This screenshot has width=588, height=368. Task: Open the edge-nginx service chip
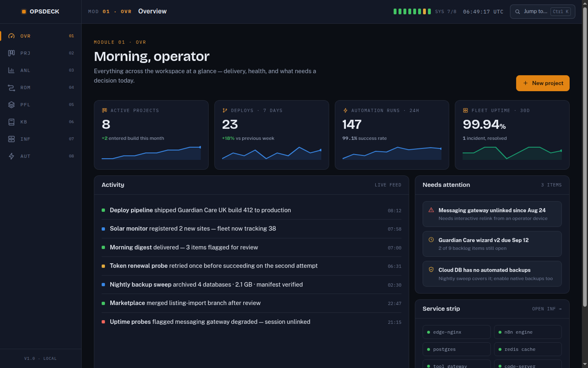pos(457,332)
